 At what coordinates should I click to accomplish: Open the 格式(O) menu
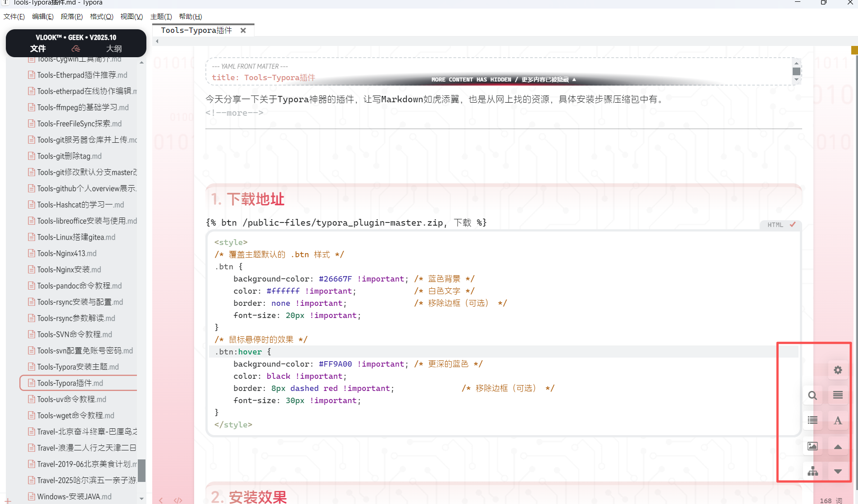click(x=101, y=17)
